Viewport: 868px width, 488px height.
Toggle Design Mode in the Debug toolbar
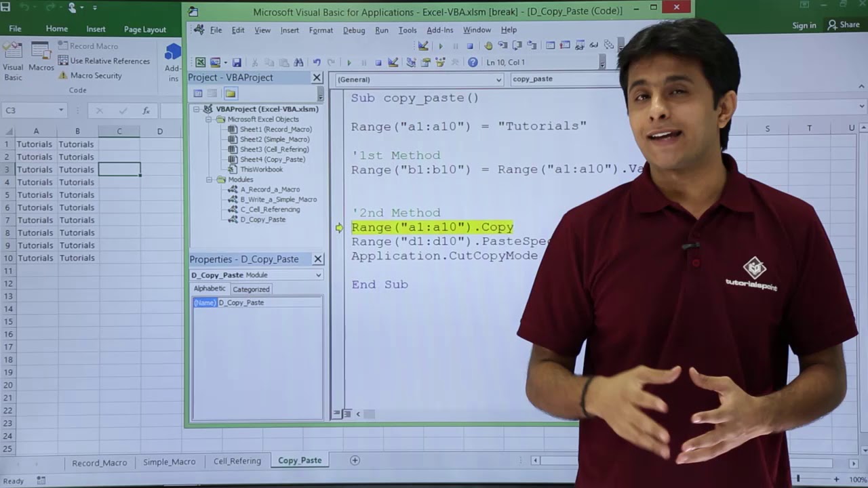coord(423,46)
